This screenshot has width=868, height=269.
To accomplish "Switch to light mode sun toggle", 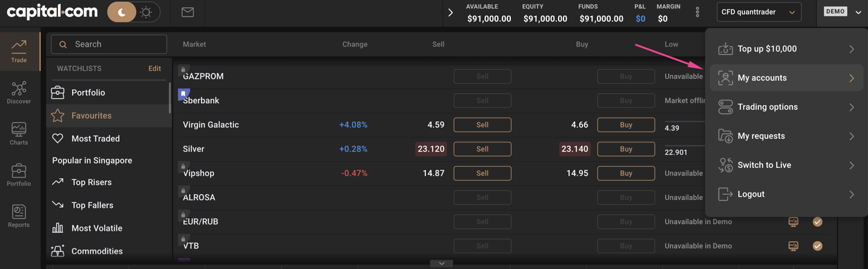I will click(x=146, y=12).
